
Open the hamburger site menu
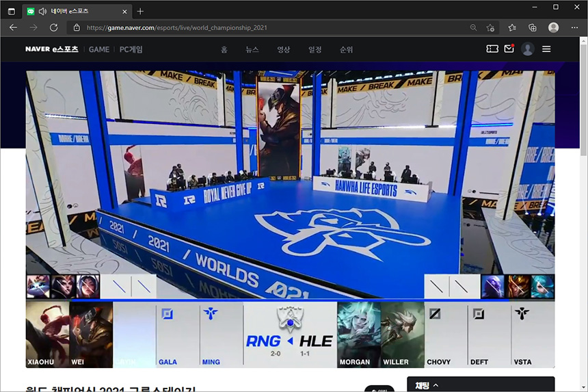coord(546,49)
